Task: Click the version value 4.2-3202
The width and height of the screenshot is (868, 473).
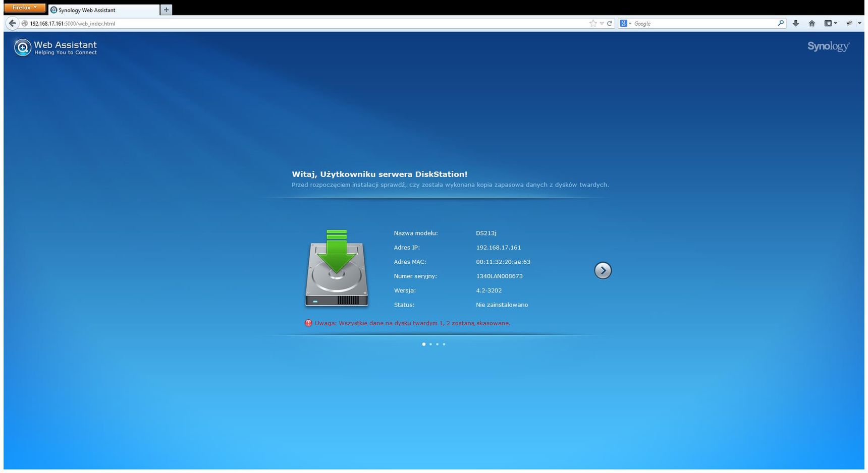Action: point(489,290)
